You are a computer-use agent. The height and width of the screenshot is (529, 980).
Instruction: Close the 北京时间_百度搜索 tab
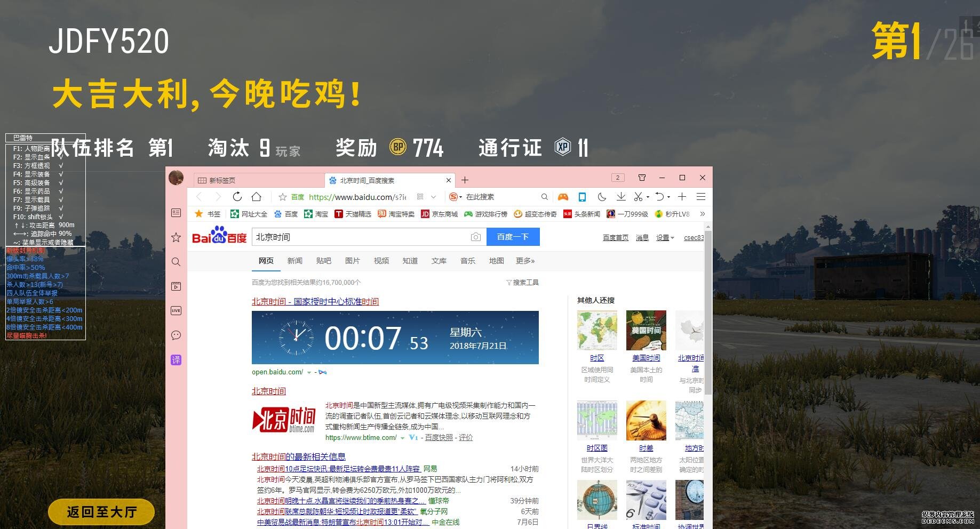point(449,180)
